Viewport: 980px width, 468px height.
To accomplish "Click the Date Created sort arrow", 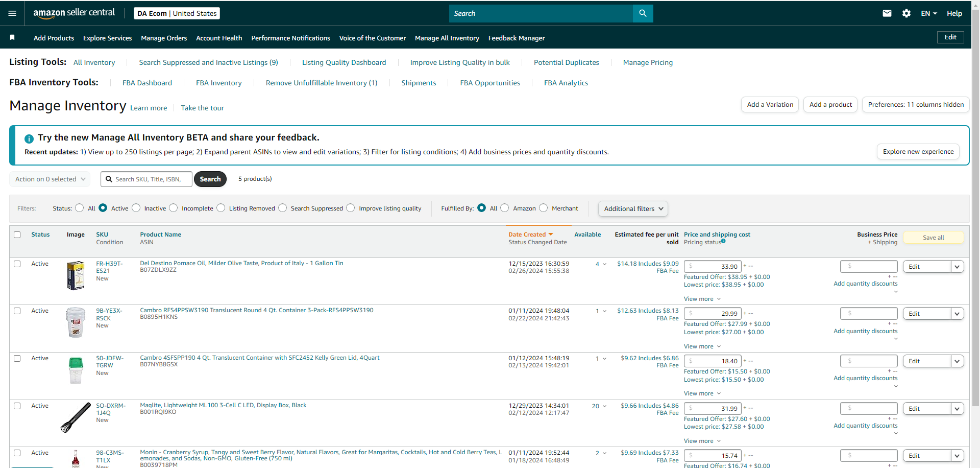I will tap(551, 235).
